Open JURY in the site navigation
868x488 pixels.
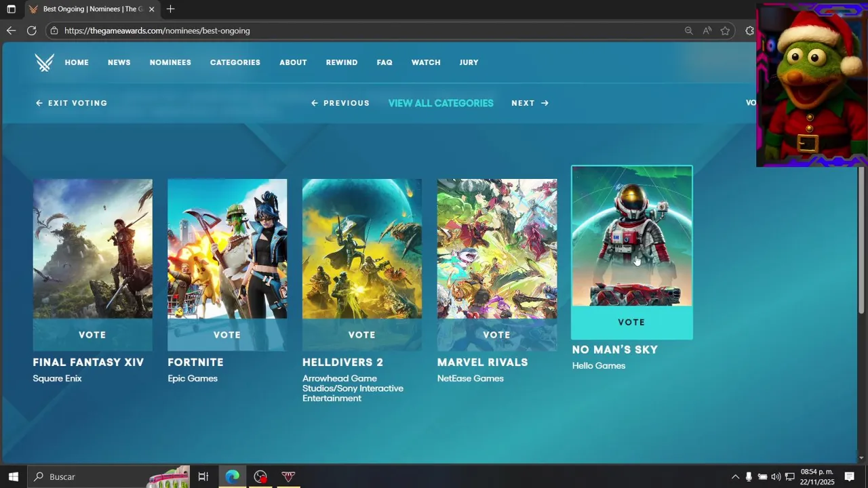pyautogui.click(x=469, y=62)
